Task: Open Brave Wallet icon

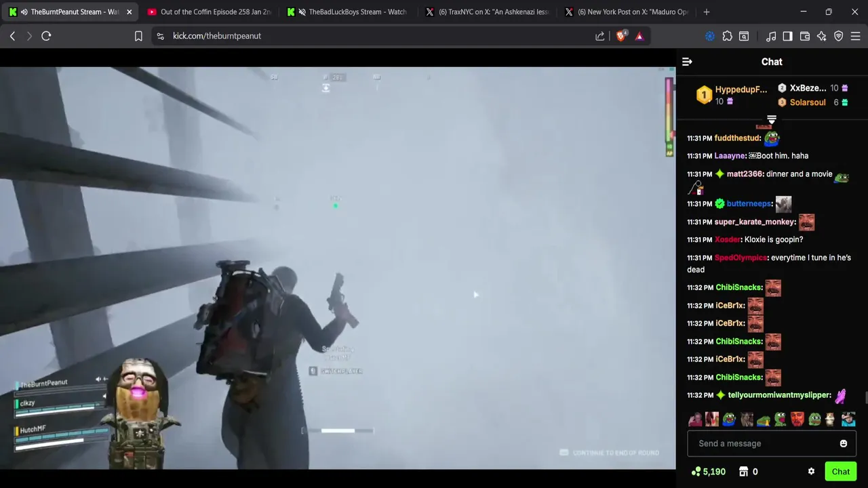Action: [x=805, y=36]
